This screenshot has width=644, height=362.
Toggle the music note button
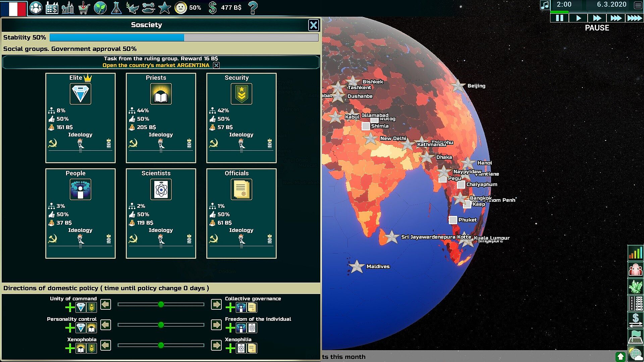coord(545,5)
